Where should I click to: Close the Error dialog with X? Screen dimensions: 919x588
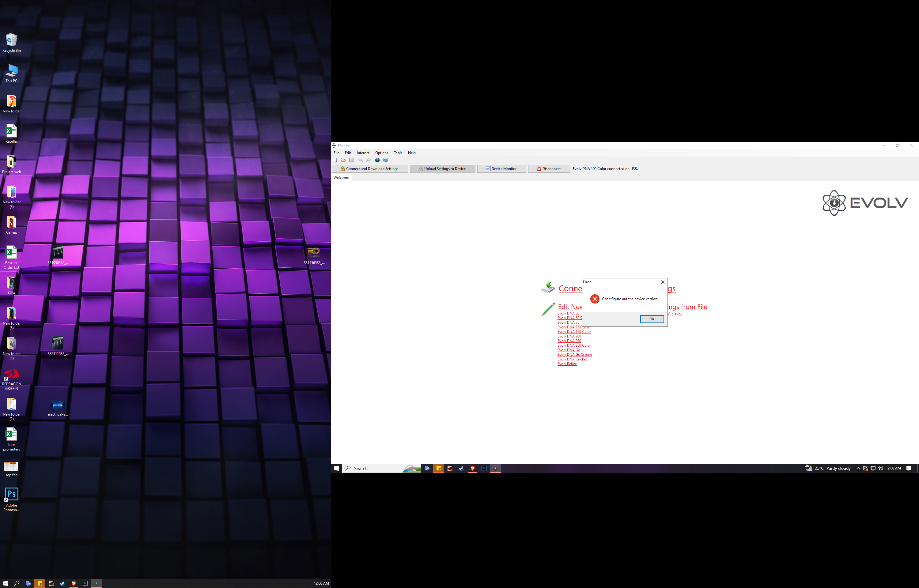coord(663,282)
